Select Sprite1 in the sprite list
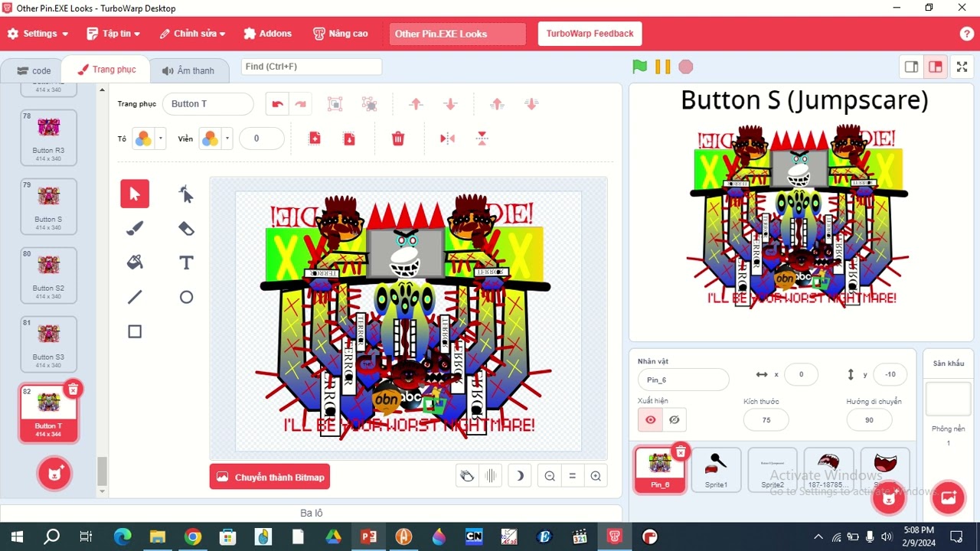Screen dimensions: 980x551 click(716, 469)
